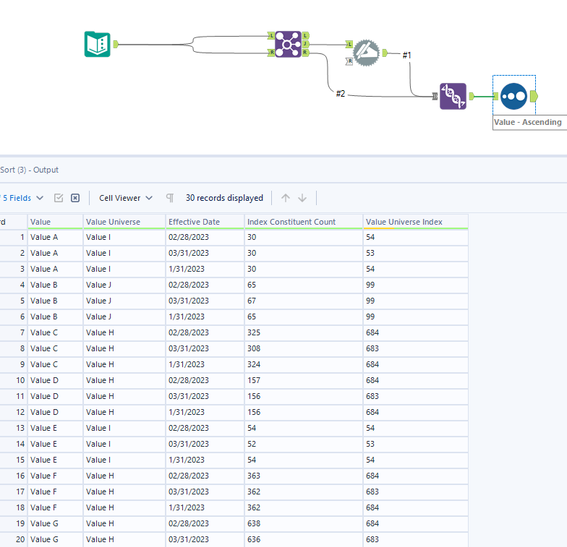This screenshot has width=567, height=547.
Task: Select the blue Sort tool
Action: 513,96
